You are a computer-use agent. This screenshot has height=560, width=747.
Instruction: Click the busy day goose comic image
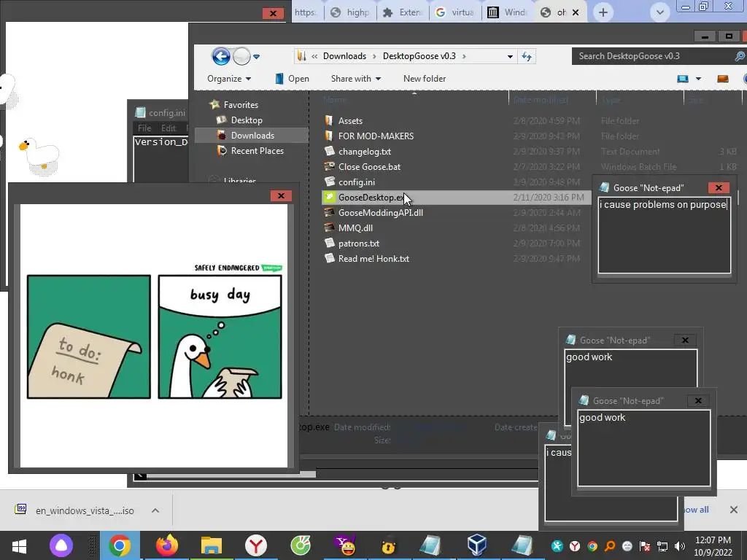154,335
